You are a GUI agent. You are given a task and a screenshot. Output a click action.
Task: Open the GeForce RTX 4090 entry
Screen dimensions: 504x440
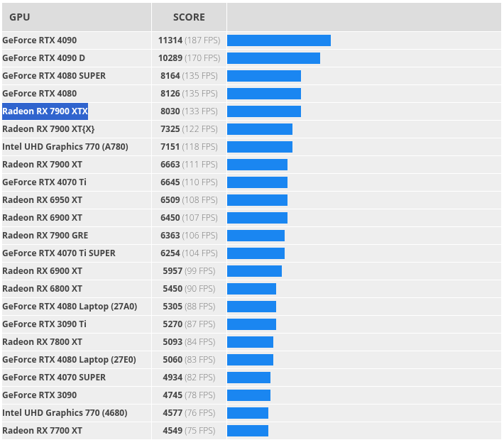coord(40,40)
